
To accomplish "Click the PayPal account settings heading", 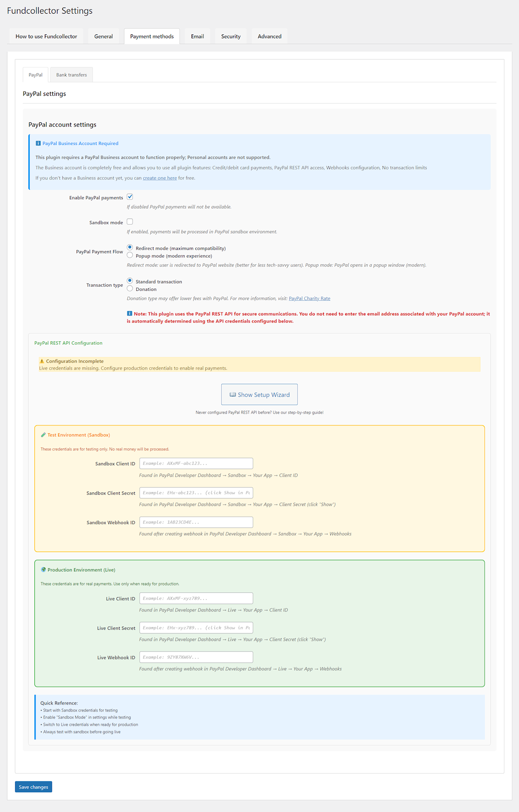I will point(62,125).
